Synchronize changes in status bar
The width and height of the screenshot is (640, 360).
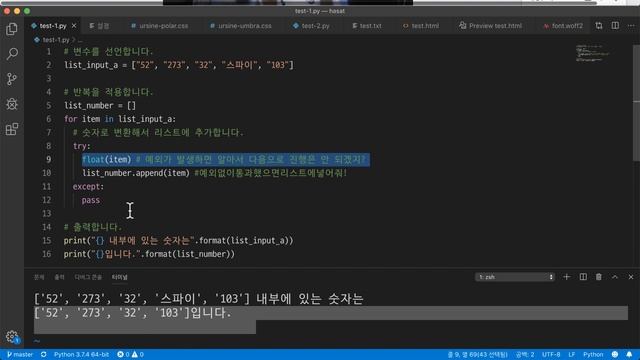click(44, 354)
